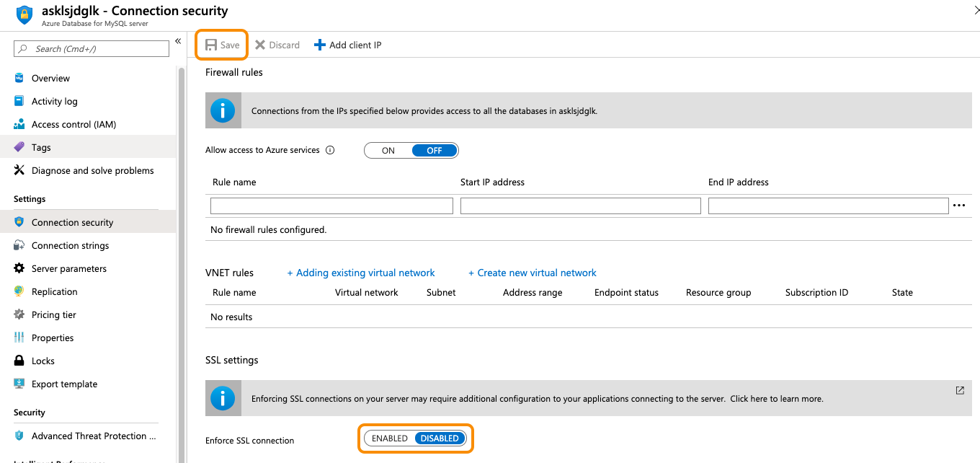Turn ON Allow access to Azure services
Viewport: 980px width, 463px height.
pyautogui.click(x=388, y=150)
